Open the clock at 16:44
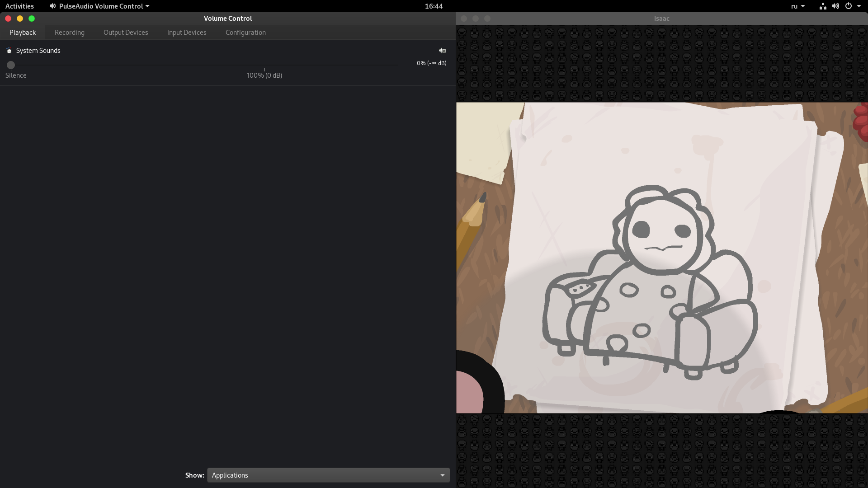Viewport: 868px width, 488px height. pyautogui.click(x=434, y=6)
